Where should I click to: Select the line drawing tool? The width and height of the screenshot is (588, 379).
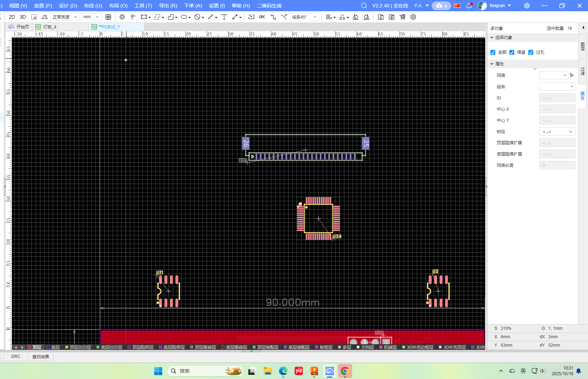pyautogui.click(x=211, y=17)
